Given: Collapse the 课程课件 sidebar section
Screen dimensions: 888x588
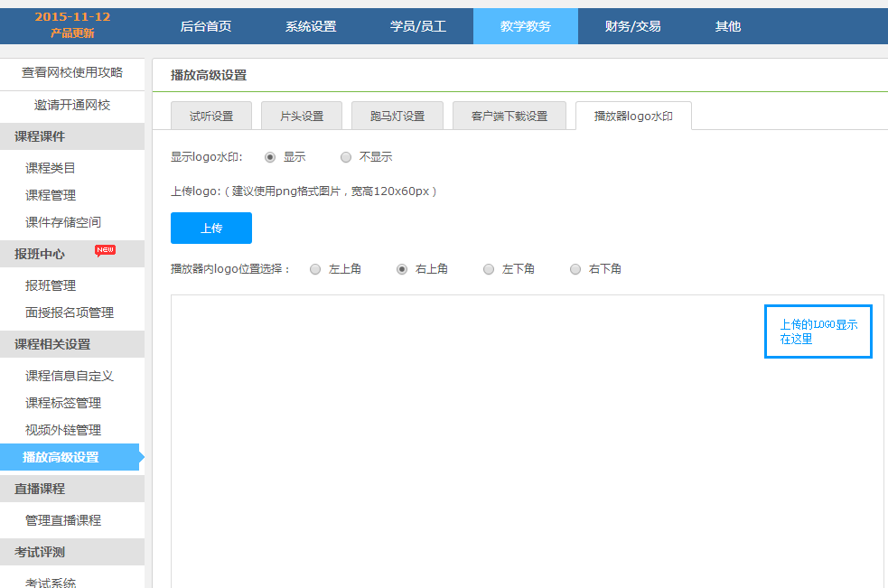Looking at the screenshot, I should tap(72, 136).
